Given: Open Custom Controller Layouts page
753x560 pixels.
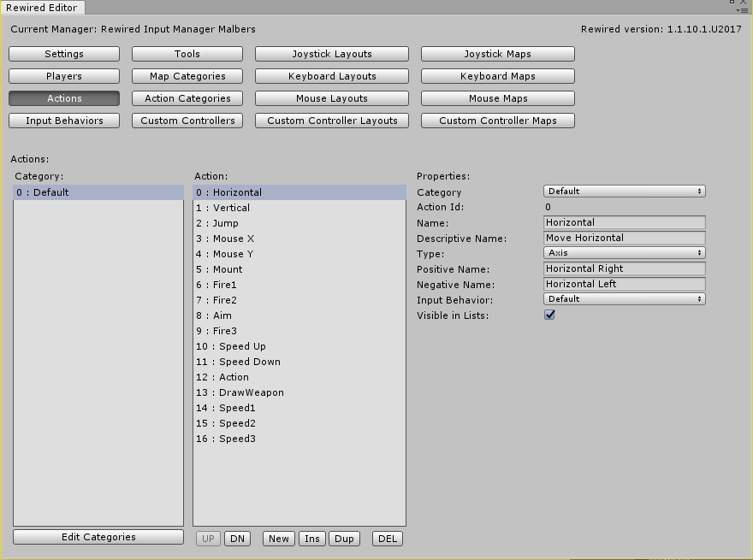Looking at the screenshot, I should [332, 121].
